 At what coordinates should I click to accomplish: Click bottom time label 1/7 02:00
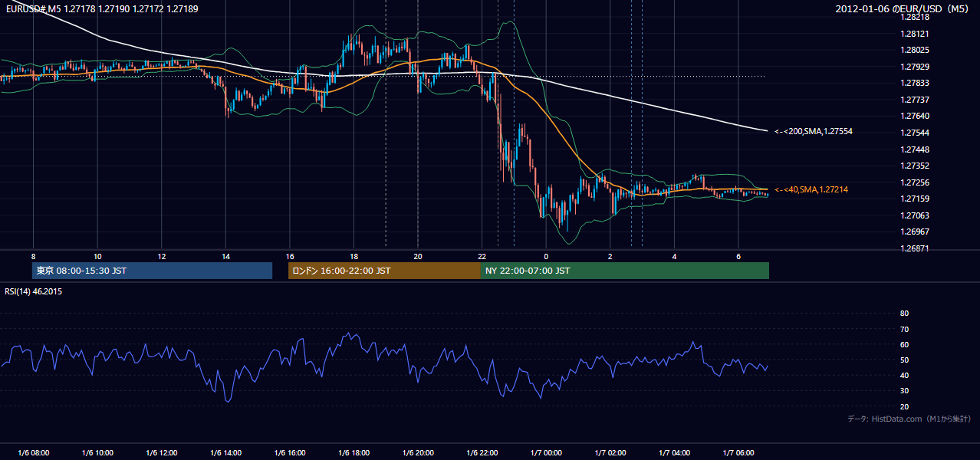pyautogui.click(x=610, y=452)
